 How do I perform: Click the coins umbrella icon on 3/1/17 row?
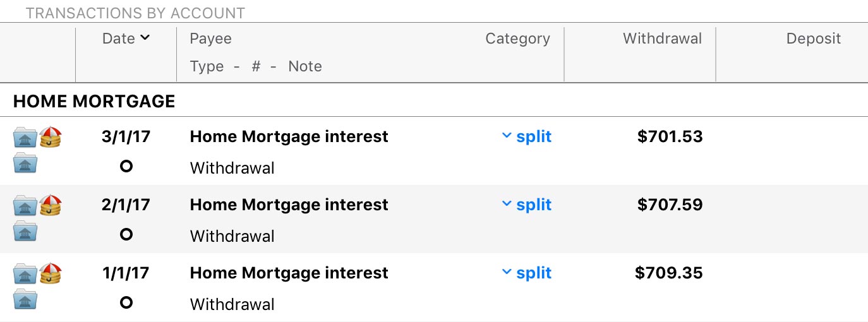click(x=50, y=138)
